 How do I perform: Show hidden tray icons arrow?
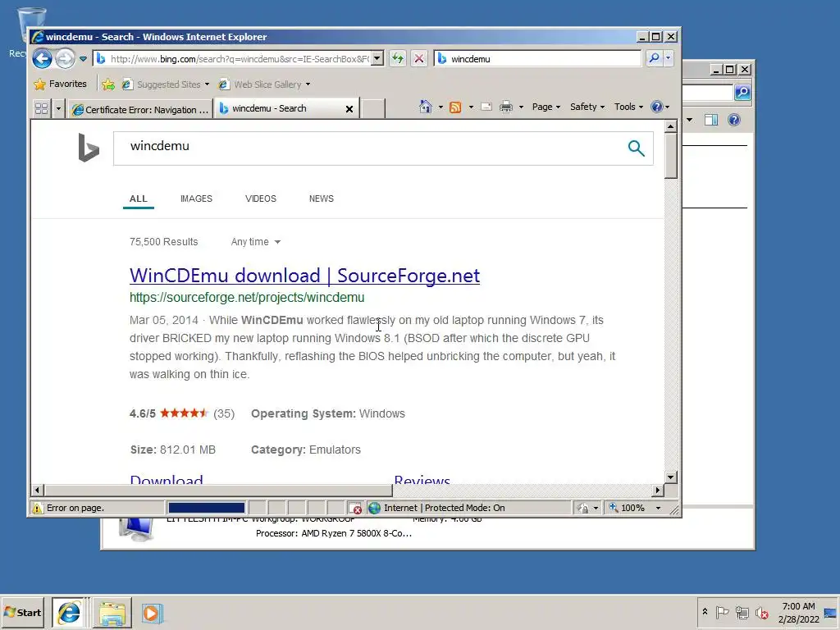[705, 612]
